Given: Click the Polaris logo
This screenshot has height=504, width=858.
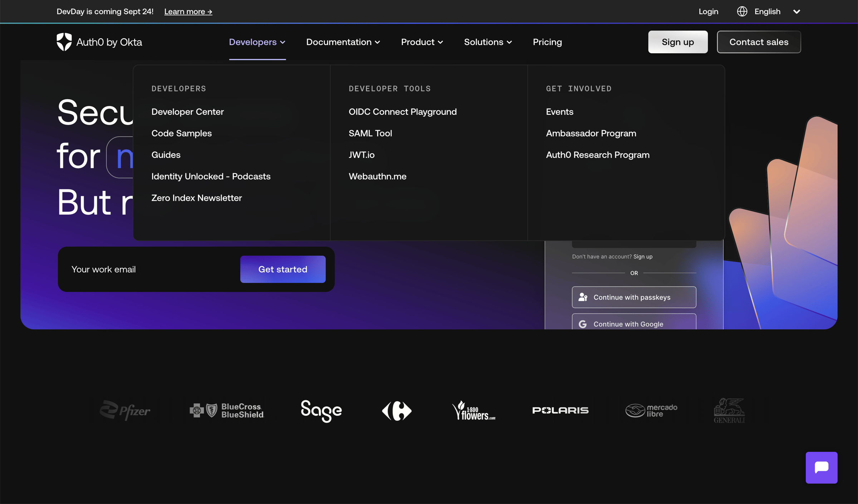Looking at the screenshot, I should click(x=560, y=410).
